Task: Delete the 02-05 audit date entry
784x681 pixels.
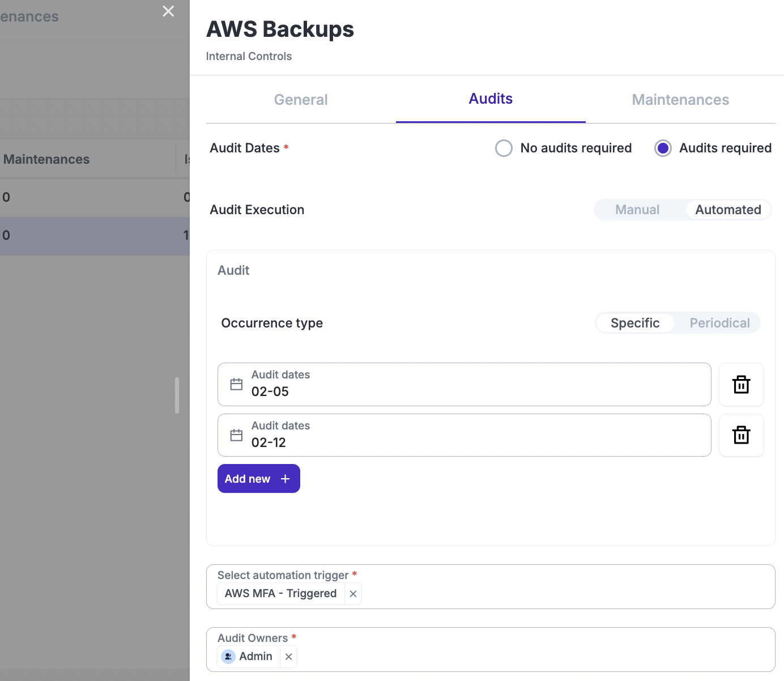Action: pyautogui.click(x=741, y=385)
